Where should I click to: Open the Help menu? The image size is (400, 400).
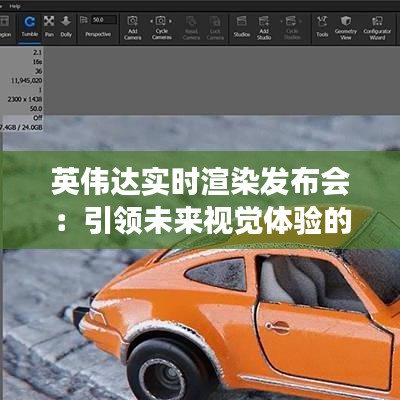(15, 6)
